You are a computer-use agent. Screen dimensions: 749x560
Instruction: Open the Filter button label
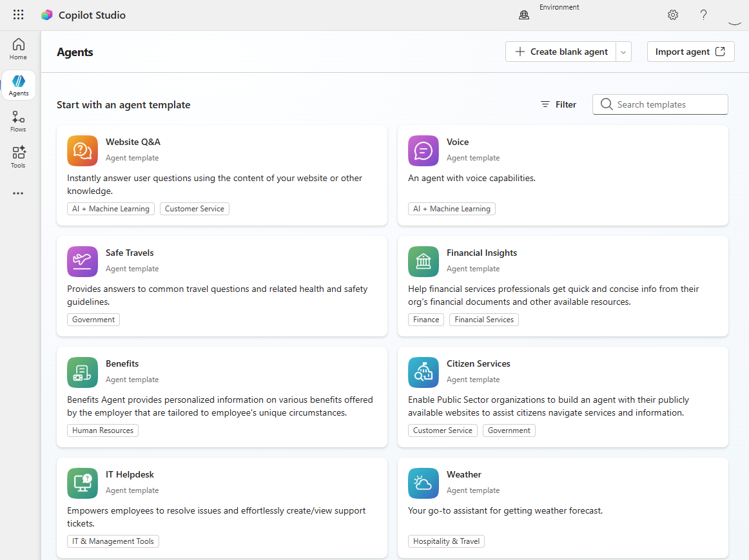[x=566, y=104]
